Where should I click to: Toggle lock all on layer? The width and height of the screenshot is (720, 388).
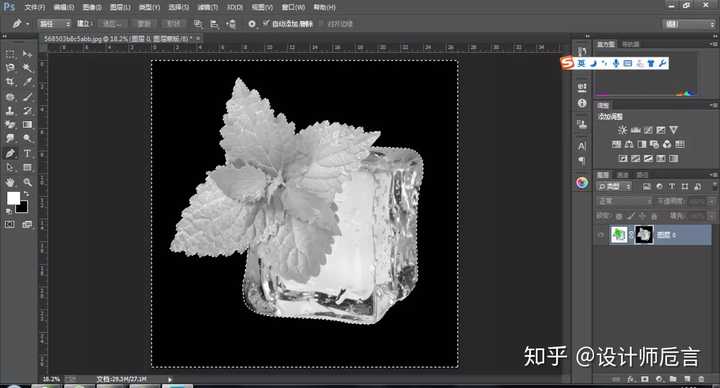[654, 216]
